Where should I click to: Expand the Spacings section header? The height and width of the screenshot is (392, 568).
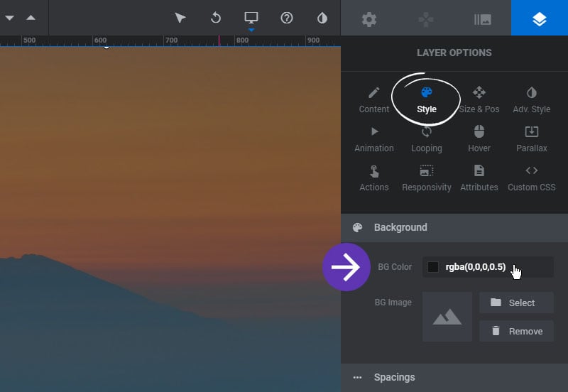pos(454,378)
